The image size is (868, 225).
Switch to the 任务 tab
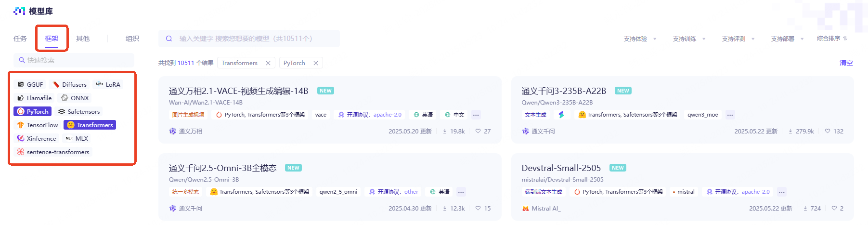(20, 39)
